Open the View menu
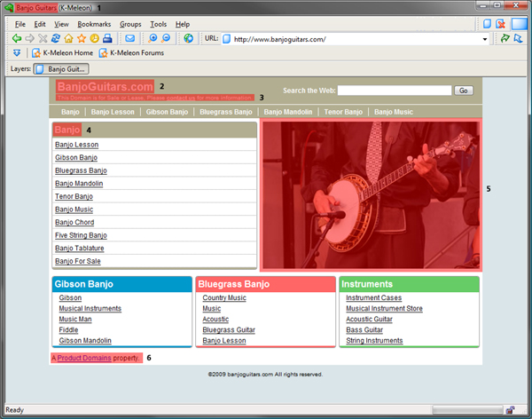532x419 pixels. pos(61,24)
